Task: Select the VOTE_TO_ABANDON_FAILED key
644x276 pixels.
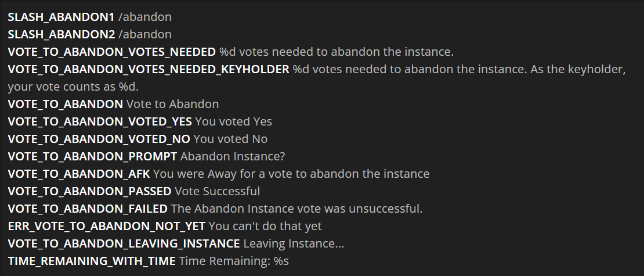Action: click(88, 209)
